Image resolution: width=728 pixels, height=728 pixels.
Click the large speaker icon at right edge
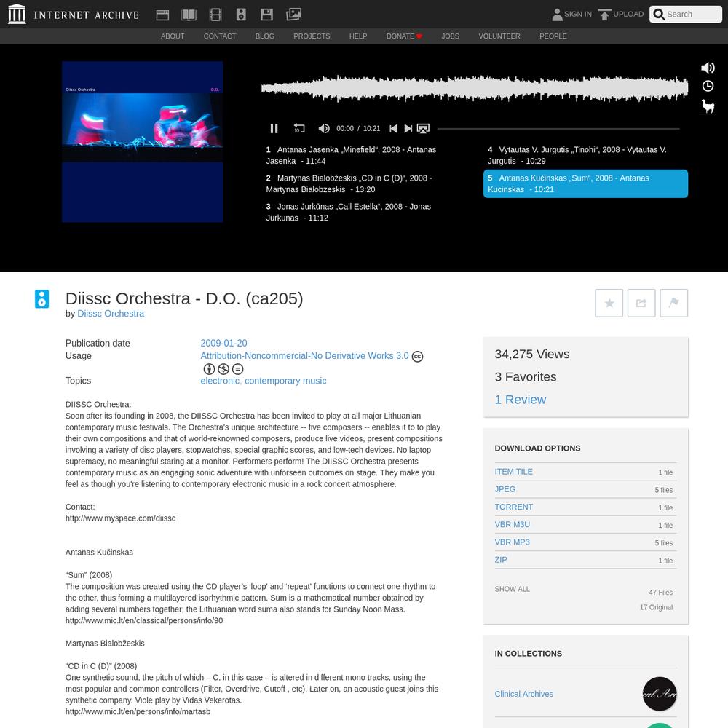708,68
